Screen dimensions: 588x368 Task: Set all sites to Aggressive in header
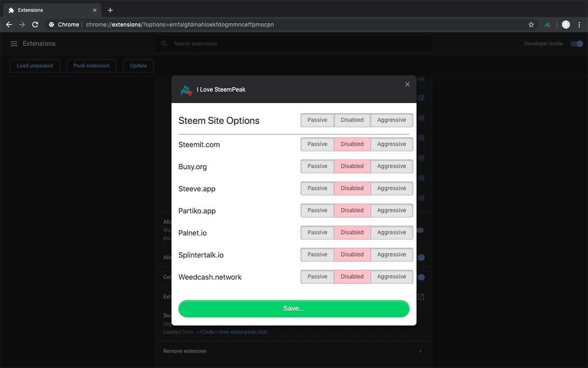(x=391, y=120)
